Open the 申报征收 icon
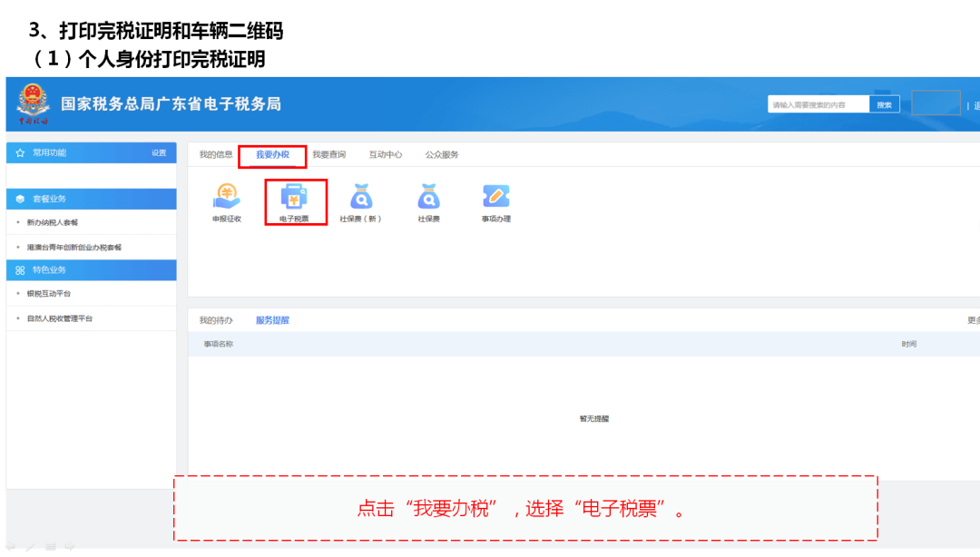 click(x=226, y=196)
